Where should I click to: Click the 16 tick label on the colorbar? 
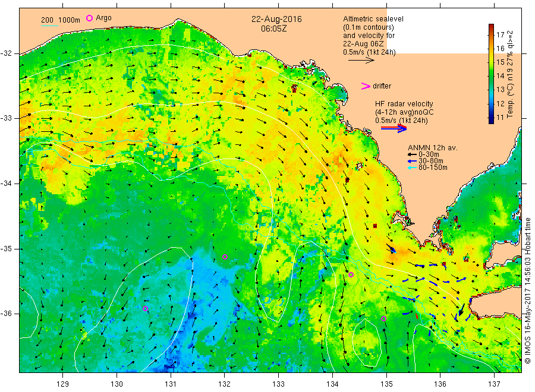(500, 48)
